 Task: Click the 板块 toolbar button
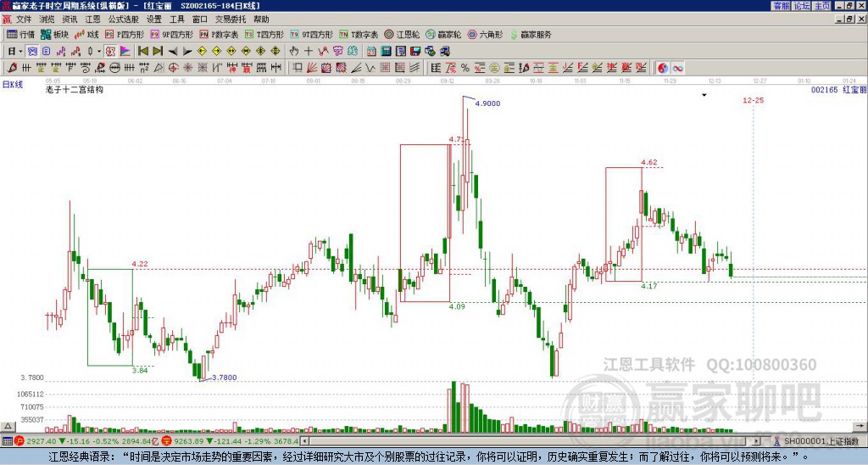[55, 34]
